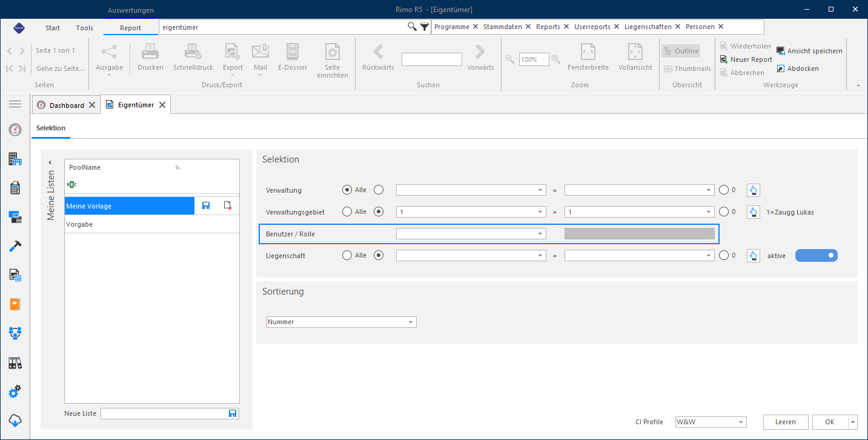Screen dimensions: 868x440
Task: Select the Alle radio for Liegenschaft
Action: click(x=347, y=256)
